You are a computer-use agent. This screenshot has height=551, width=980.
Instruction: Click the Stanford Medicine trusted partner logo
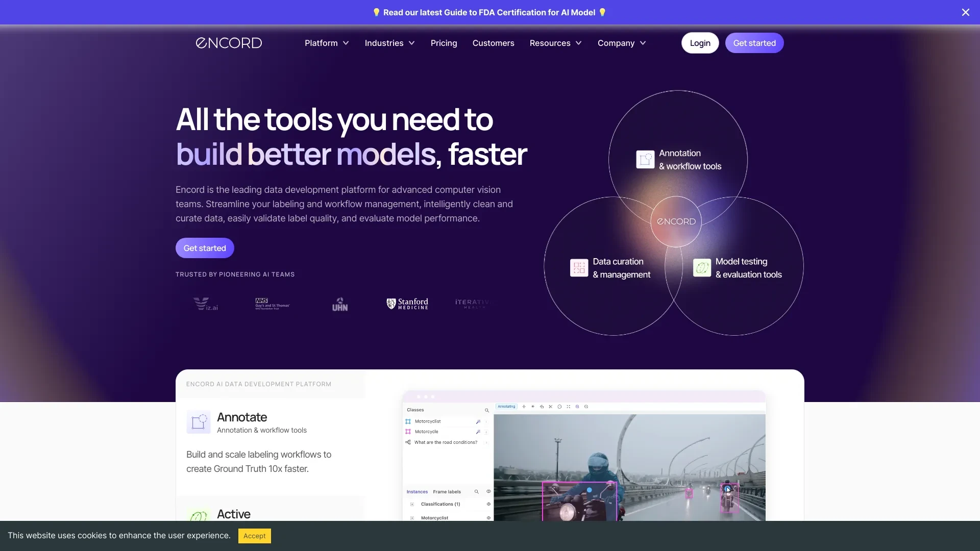(406, 304)
